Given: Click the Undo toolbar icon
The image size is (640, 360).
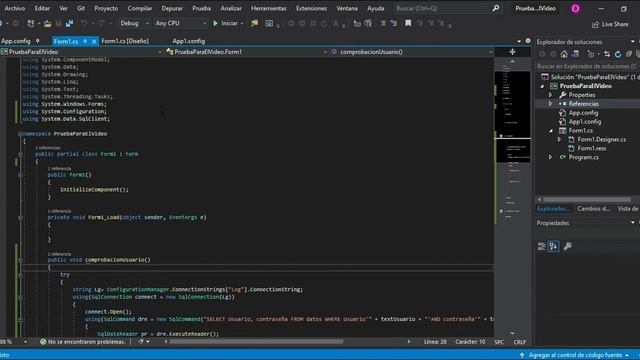Looking at the screenshot, I should coord(84,24).
